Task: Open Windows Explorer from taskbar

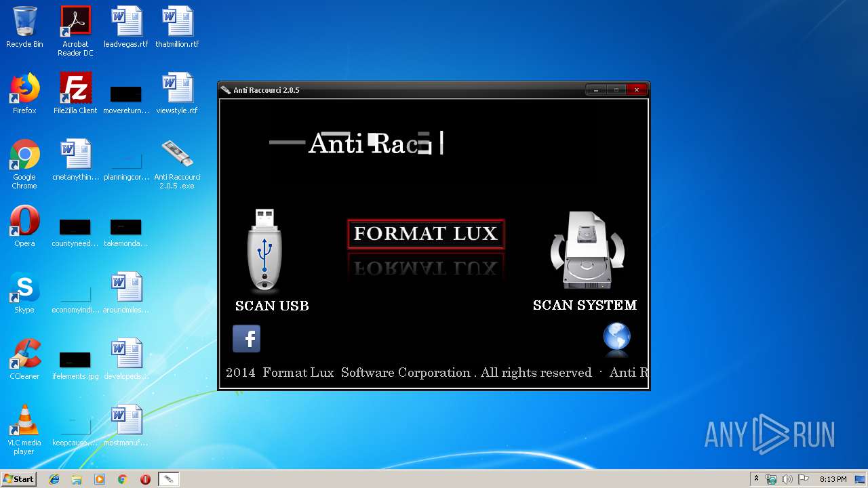Action: [77, 479]
